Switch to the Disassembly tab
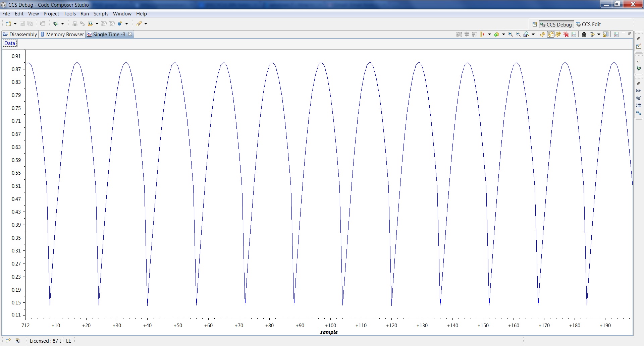The height and width of the screenshot is (346, 644). click(x=23, y=34)
